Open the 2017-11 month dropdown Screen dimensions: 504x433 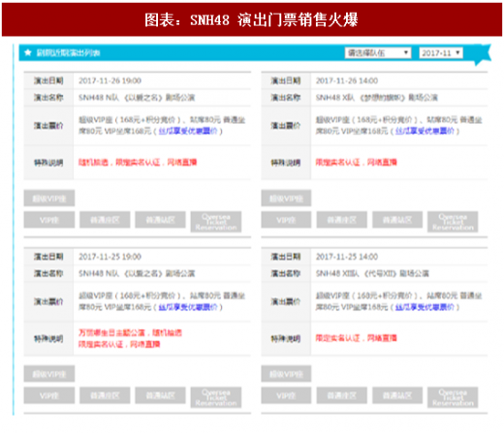click(x=441, y=52)
